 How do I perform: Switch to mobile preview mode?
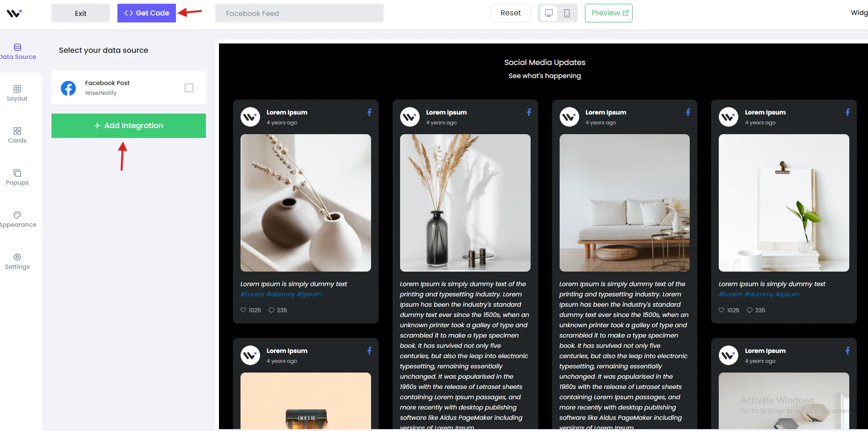pyautogui.click(x=567, y=13)
